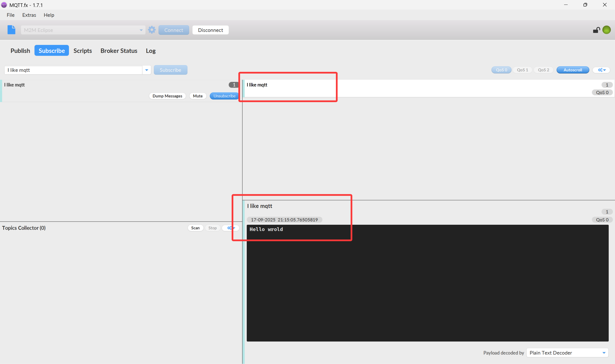
Task: Switch to the Scripts tab
Action: (x=83, y=50)
